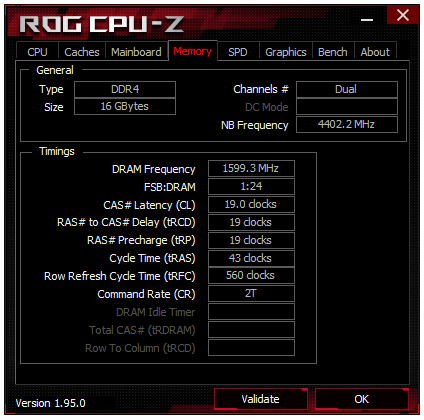
Task: Switch to the CPU tab
Action: point(37,52)
